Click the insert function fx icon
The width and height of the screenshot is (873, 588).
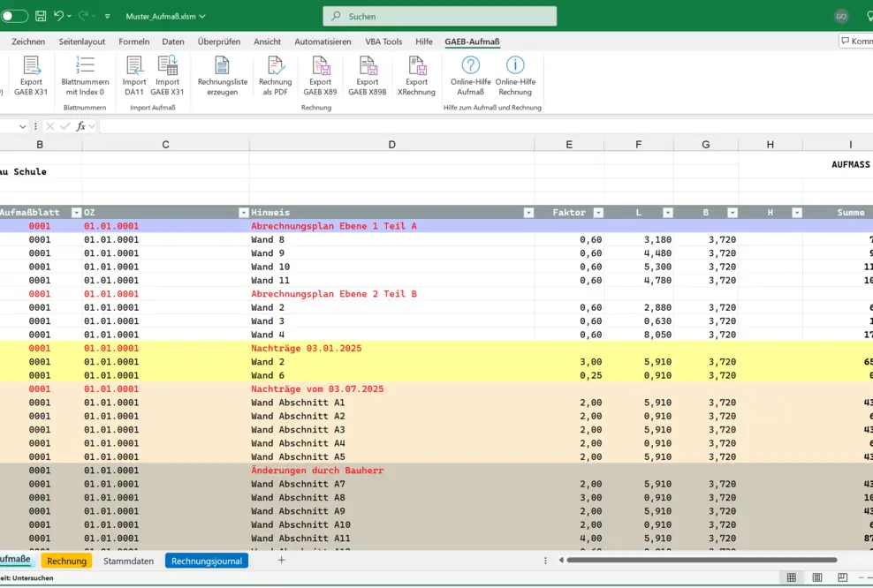click(x=80, y=126)
